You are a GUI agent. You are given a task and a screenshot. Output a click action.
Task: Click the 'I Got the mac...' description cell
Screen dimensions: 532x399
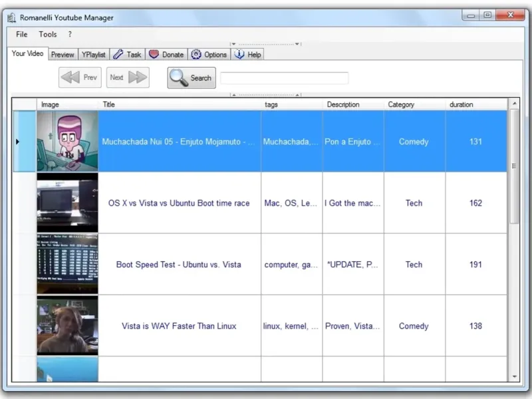click(x=353, y=203)
